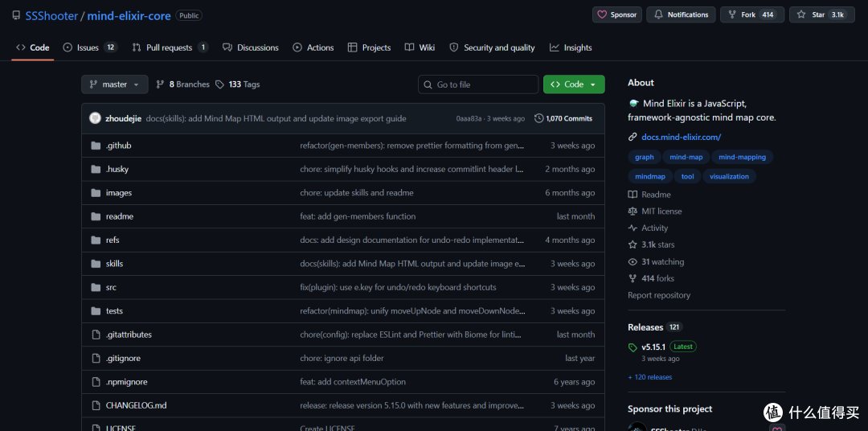Click the folder icon beside .github
This screenshot has width=868, height=431.
click(x=96, y=146)
